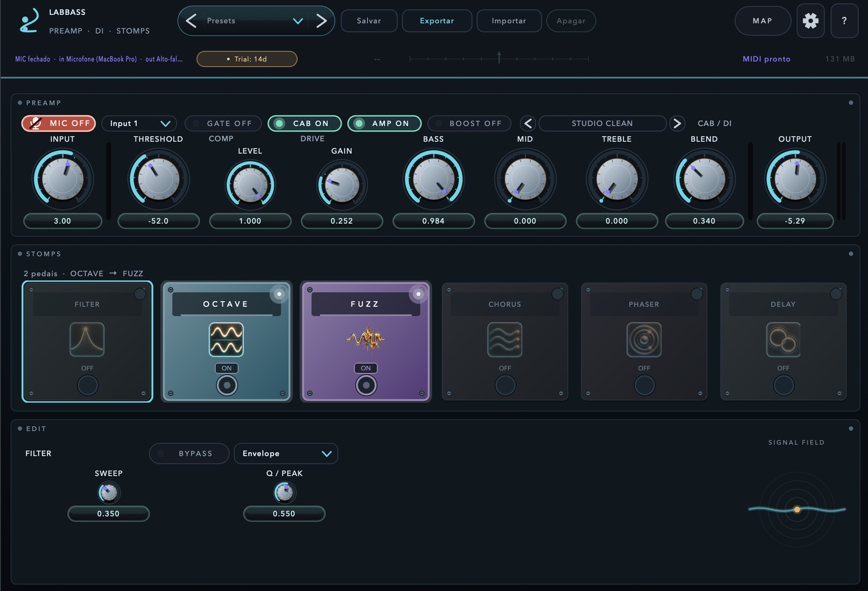Image resolution: width=868 pixels, height=591 pixels.
Task: Click the OCTAVE pedal double-wave icon
Action: pos(226,339)
